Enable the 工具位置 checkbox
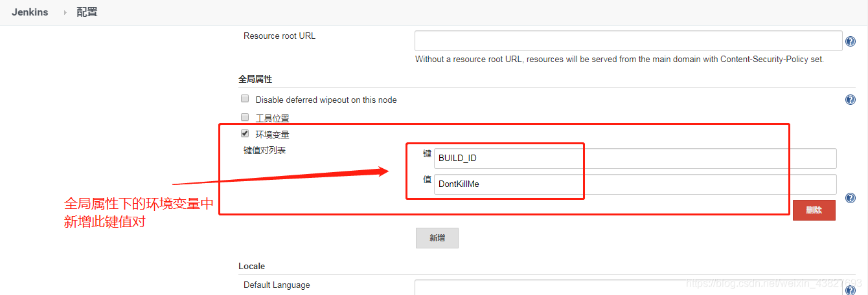 [245, 117]
